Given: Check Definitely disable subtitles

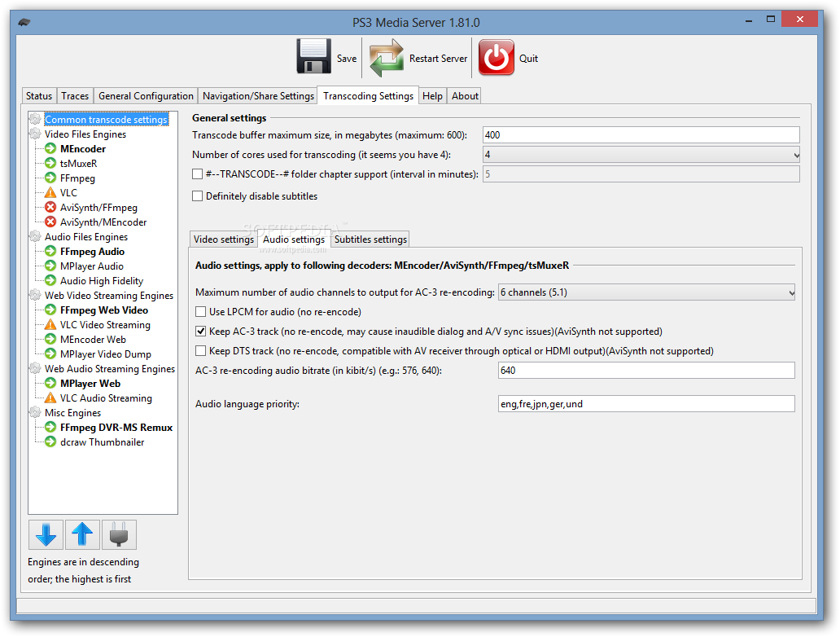Looking at the screenshot, I should 198,195.
